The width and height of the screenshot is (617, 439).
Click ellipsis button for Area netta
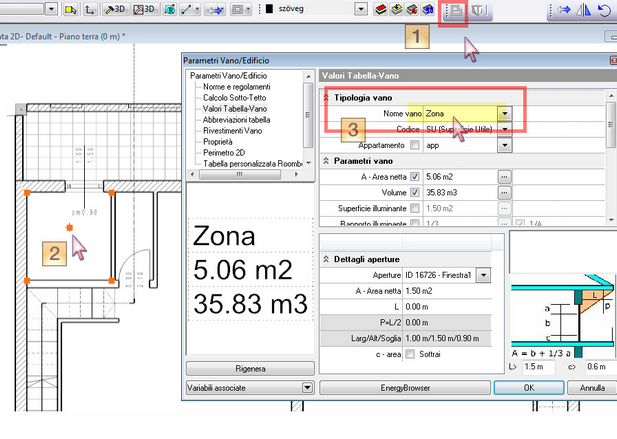[504, 177]
